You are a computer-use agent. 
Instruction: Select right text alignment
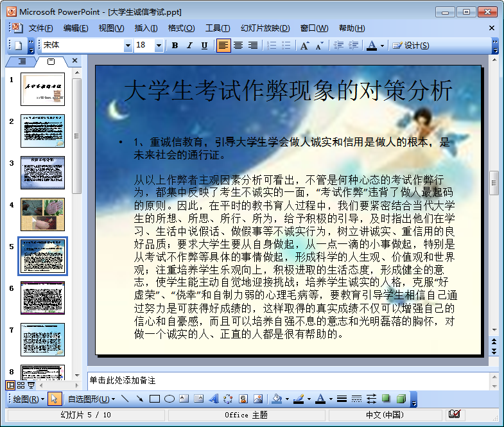[x=253, y=46]
